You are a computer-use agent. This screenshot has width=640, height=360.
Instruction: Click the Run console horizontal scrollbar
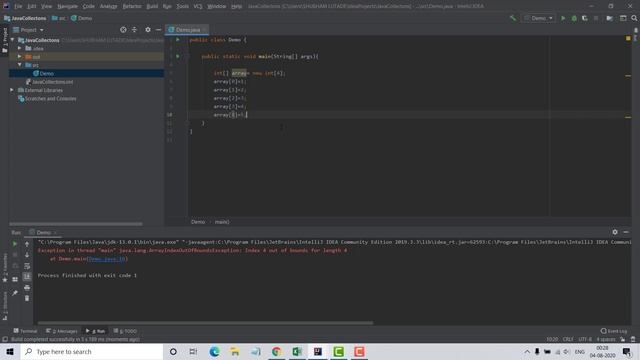click(x=205, y=323)
